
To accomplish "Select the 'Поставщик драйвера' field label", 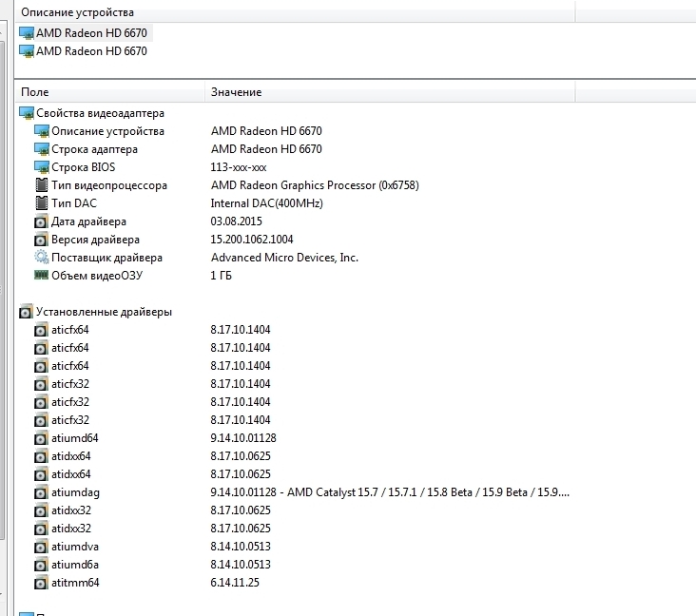I will [106, 258].
